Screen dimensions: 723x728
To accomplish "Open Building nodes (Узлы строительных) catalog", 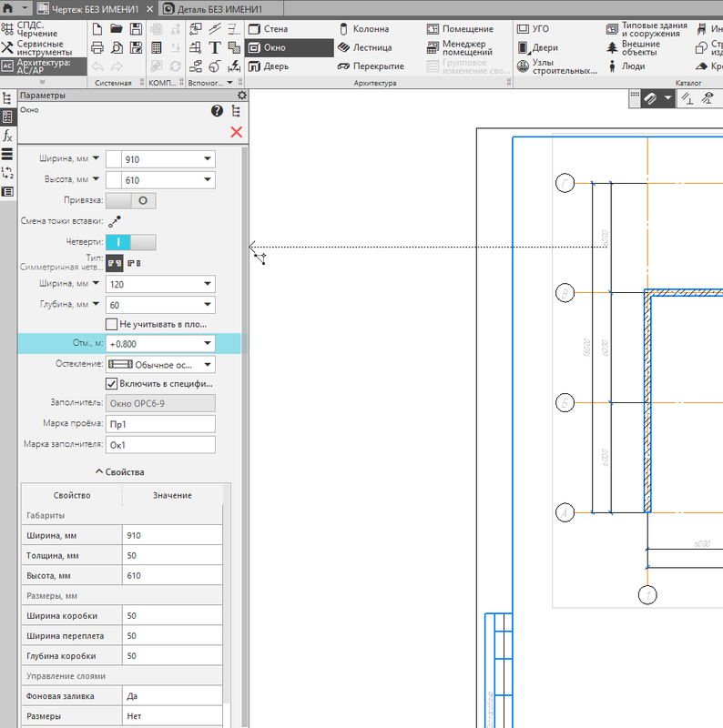I will 557,66.
